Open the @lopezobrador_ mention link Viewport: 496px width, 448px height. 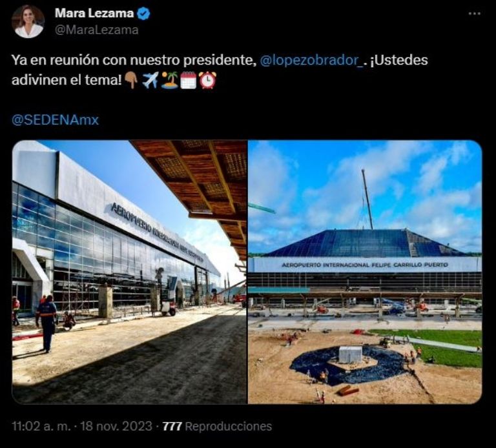coord(311,60)
